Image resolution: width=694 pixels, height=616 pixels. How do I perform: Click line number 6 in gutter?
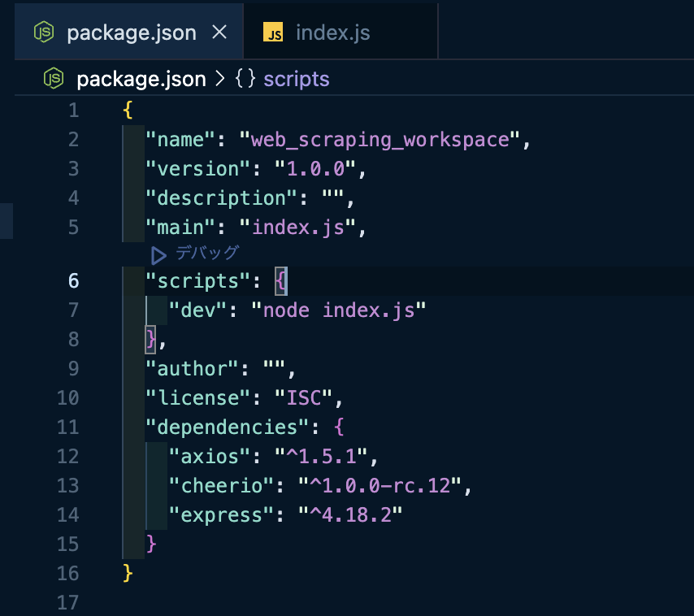click(x=73, y=281)
